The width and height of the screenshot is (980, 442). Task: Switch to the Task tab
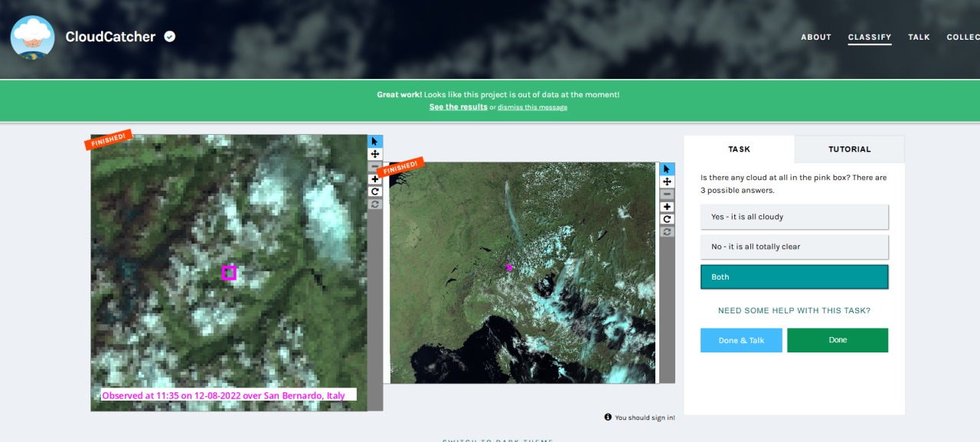coord(739,149)
